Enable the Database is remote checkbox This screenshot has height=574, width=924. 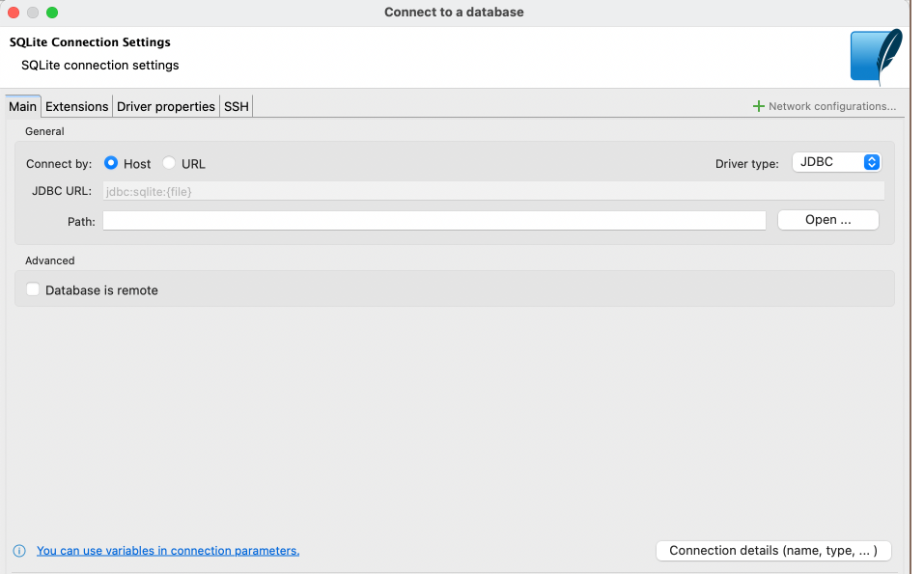tap(33, 289)
